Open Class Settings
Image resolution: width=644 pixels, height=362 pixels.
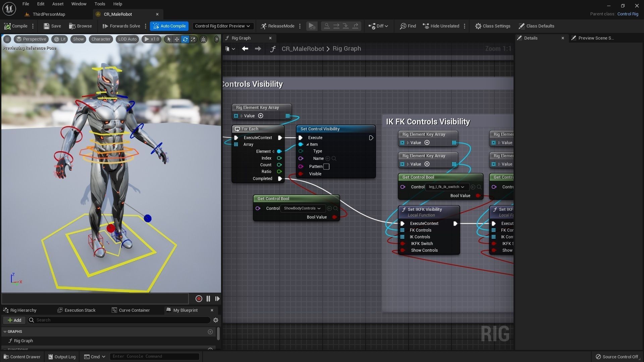click(x=492, y=26)
